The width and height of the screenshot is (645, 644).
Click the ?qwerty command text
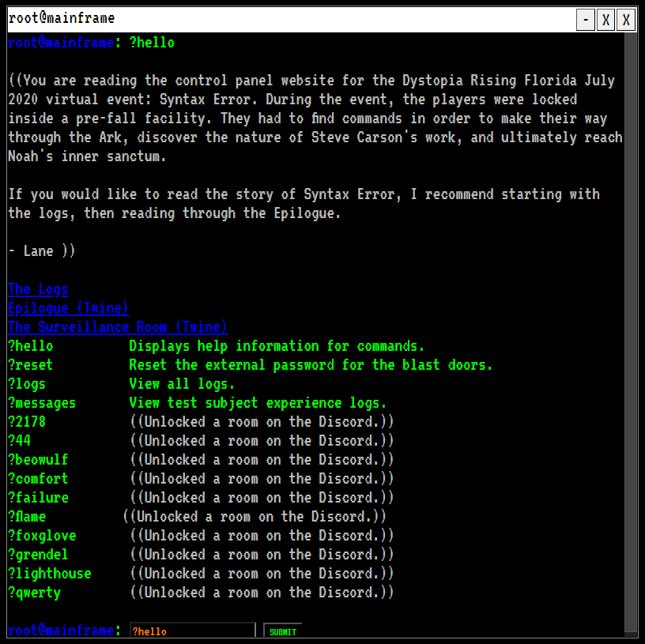coord(35,592)
